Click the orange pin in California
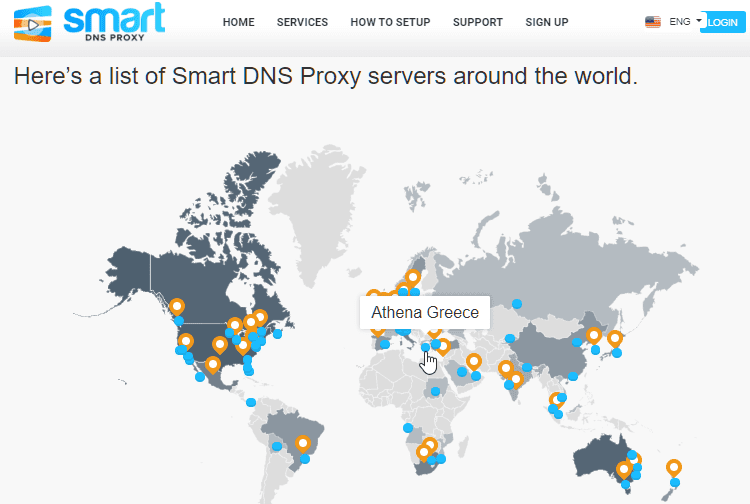Image resolution: width=750 pixels, height=504 pixels. click(186, 341)
